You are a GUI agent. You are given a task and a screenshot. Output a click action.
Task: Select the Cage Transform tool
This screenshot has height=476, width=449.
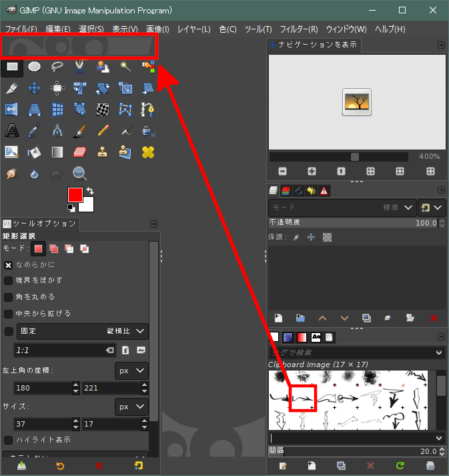click(125, 109)
